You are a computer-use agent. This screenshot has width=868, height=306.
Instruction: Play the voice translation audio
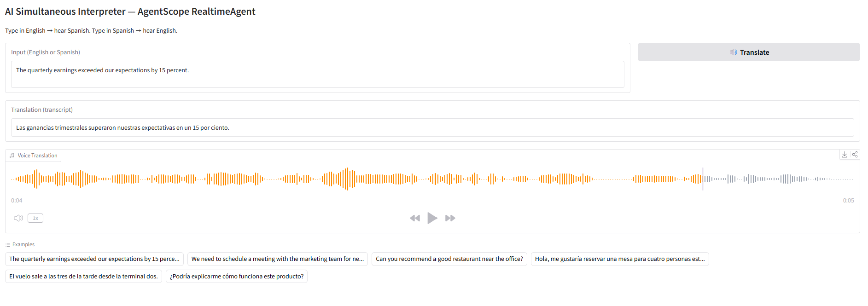(432, 218)
